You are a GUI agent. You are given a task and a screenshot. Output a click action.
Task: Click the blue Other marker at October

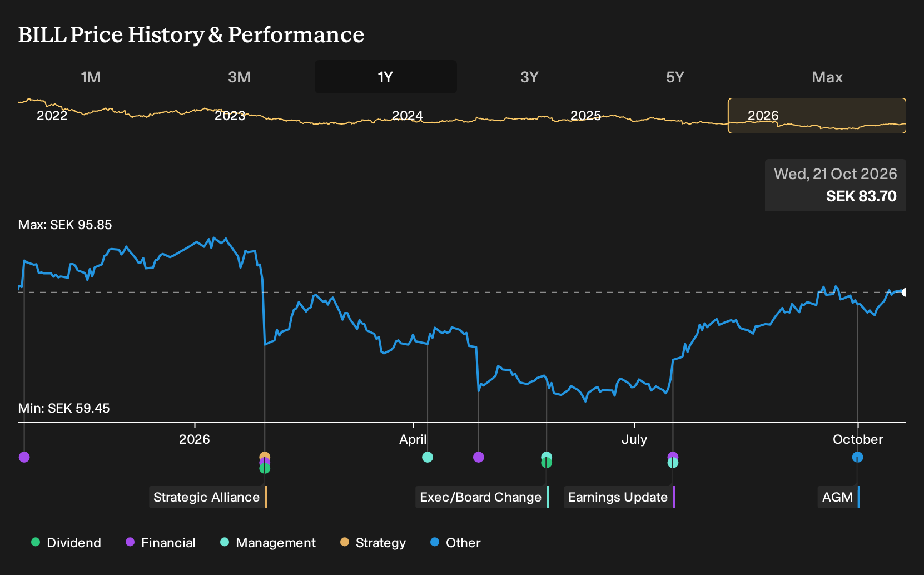pos(858,457)
